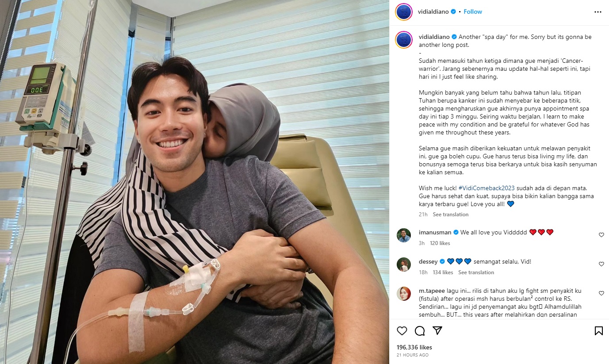View the 196,336 likes list
The image size is (609, 364).
click(x=414, y=347)
